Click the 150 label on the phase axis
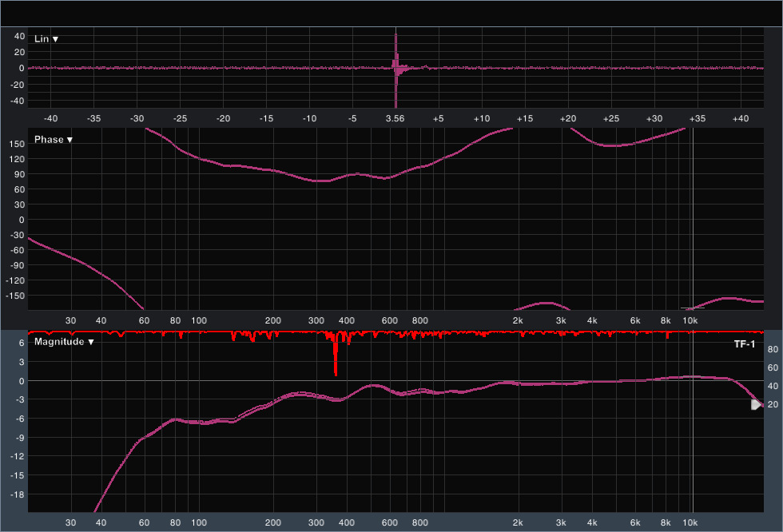783x532 pixels. (x=17, y=144)
